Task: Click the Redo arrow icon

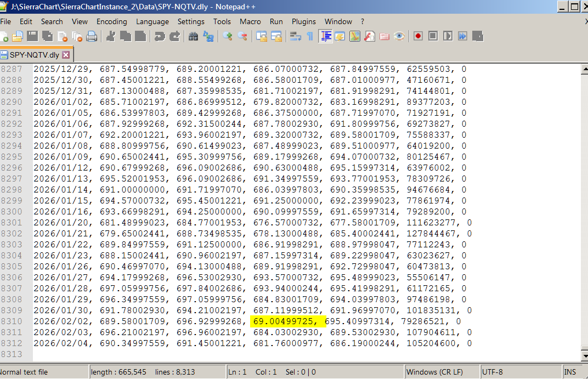Action: (x=174, y=36)
